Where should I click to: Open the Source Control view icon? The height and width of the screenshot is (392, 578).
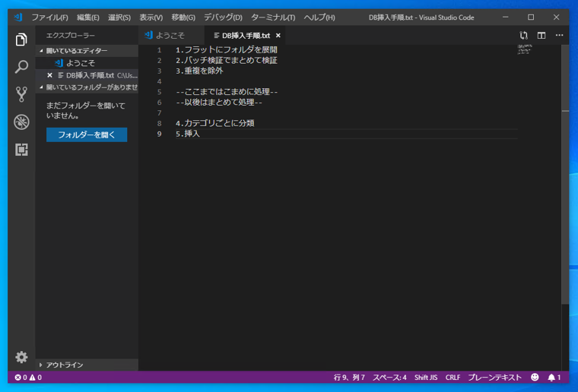click(x=21, y=94)
